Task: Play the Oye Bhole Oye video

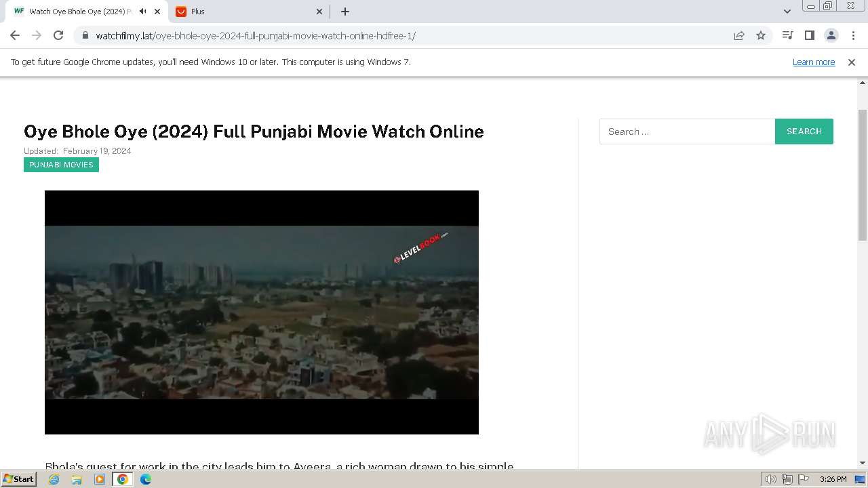Action: (262, 312)
